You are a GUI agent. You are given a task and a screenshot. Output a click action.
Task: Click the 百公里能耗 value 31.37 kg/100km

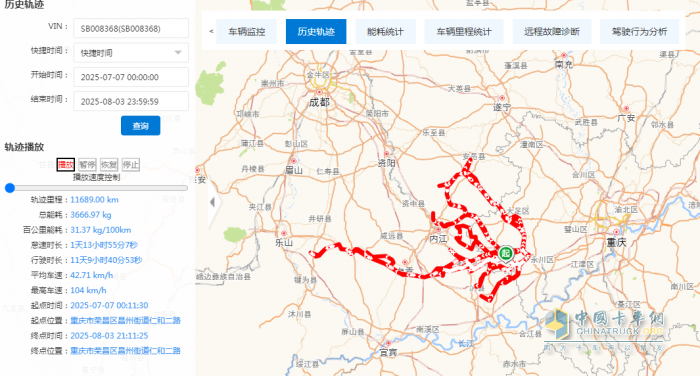(x=101, y=230)
